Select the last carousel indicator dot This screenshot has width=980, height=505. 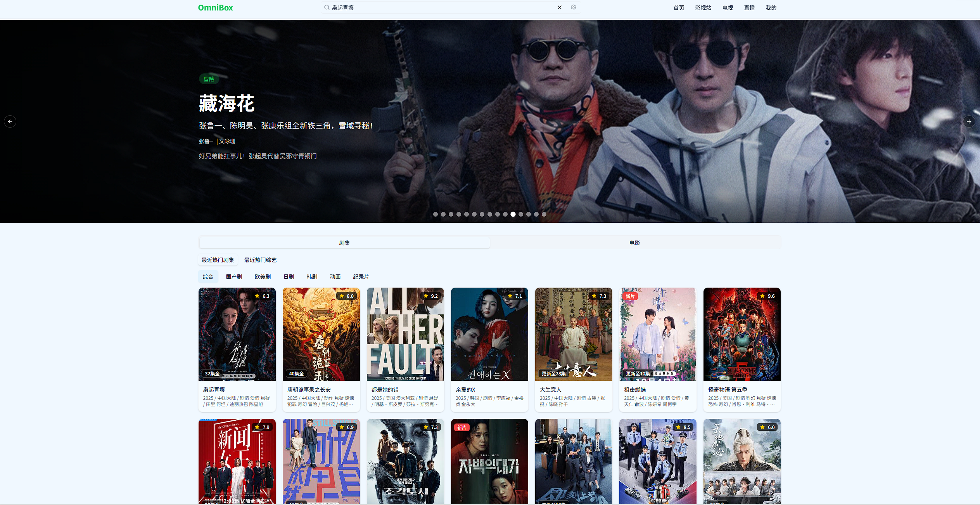tap(544, 214)
